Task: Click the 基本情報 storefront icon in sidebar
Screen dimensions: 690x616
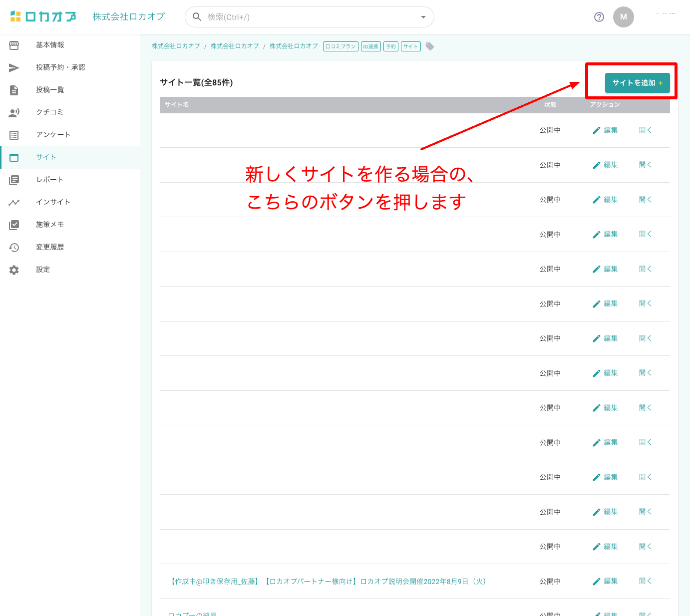Action: click(x=14, y=45)
